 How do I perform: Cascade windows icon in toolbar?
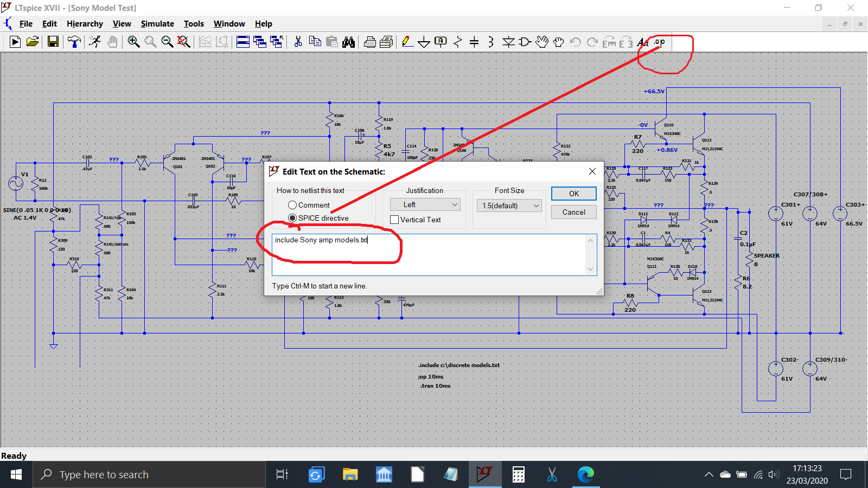(260, 42)
